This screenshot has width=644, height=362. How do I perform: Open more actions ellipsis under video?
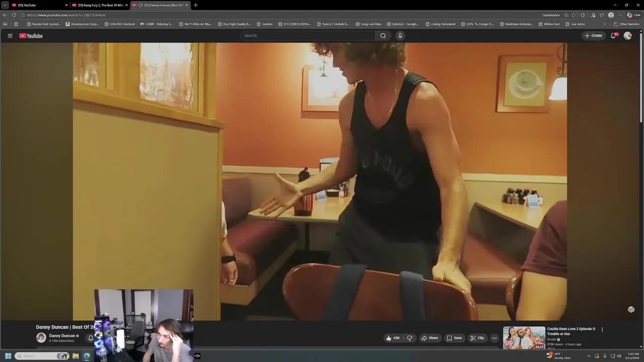494,338
